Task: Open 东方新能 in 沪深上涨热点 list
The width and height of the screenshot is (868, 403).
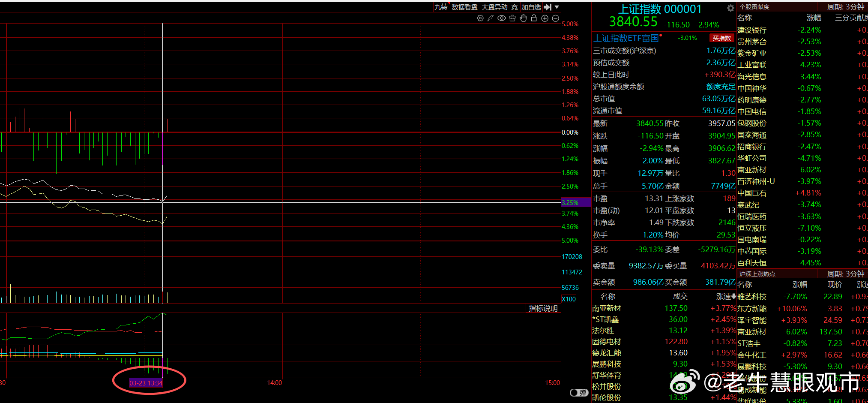Action: pos(752,309)
